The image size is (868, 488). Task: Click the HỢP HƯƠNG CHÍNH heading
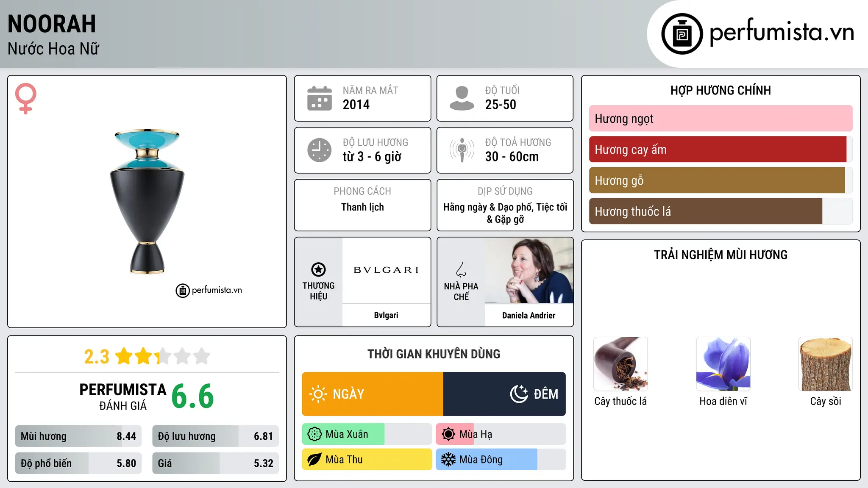[721, 90]
